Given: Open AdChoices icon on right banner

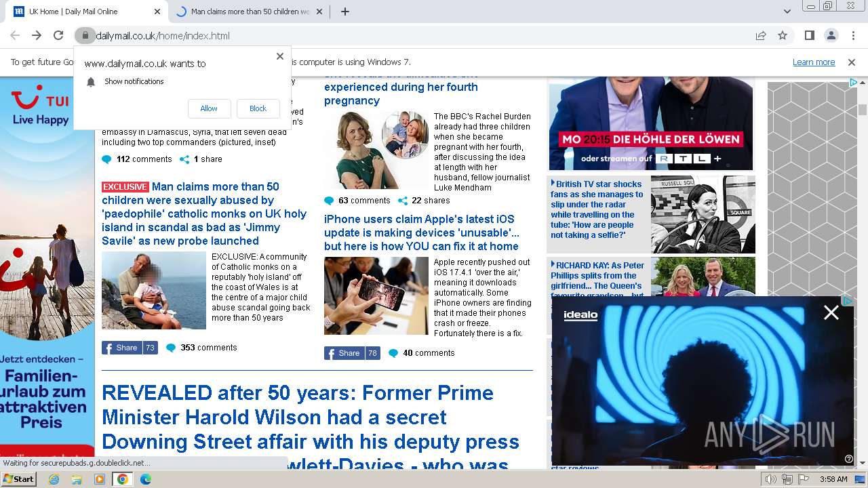Looking at the screenshot, I should click(x=854, y=83).
